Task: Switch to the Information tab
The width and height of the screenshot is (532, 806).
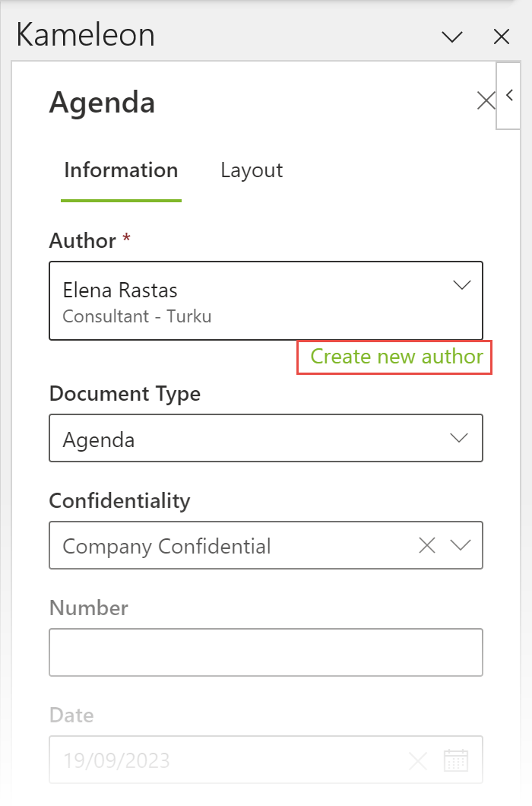Action: [x=121, y=170]
